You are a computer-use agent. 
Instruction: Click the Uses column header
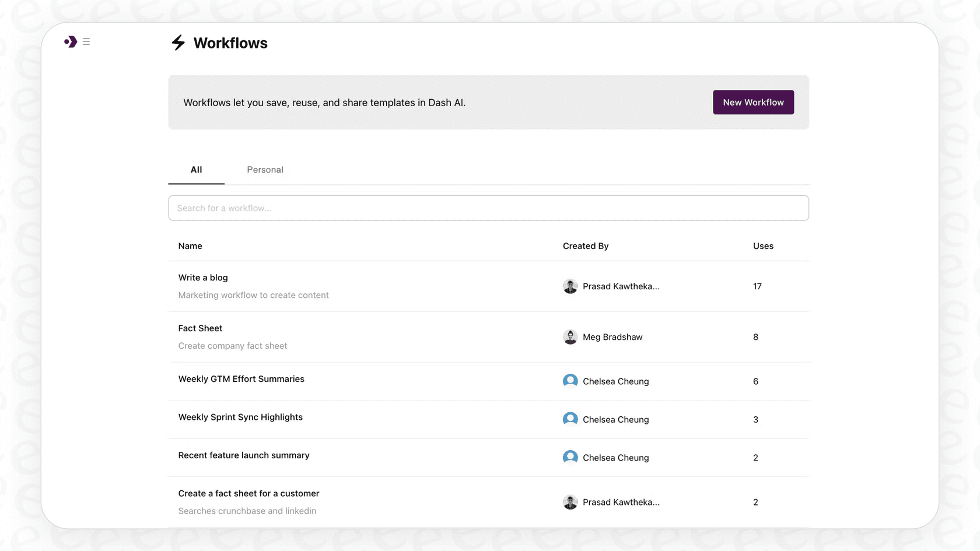762,245
